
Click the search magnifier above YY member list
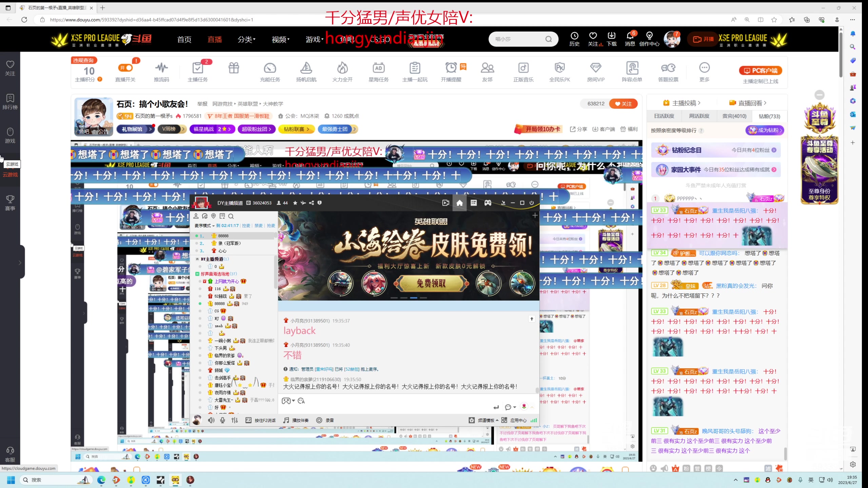[x=231, y=216]
